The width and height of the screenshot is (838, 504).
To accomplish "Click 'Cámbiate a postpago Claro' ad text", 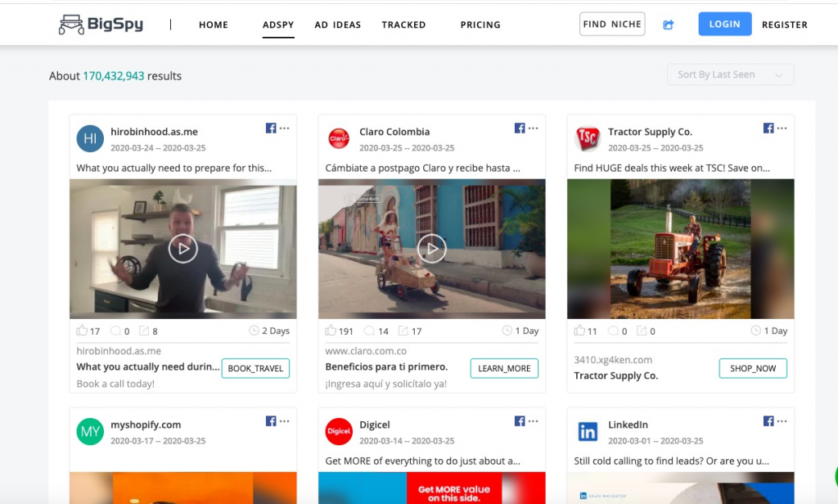I will (x=422, y=168).
